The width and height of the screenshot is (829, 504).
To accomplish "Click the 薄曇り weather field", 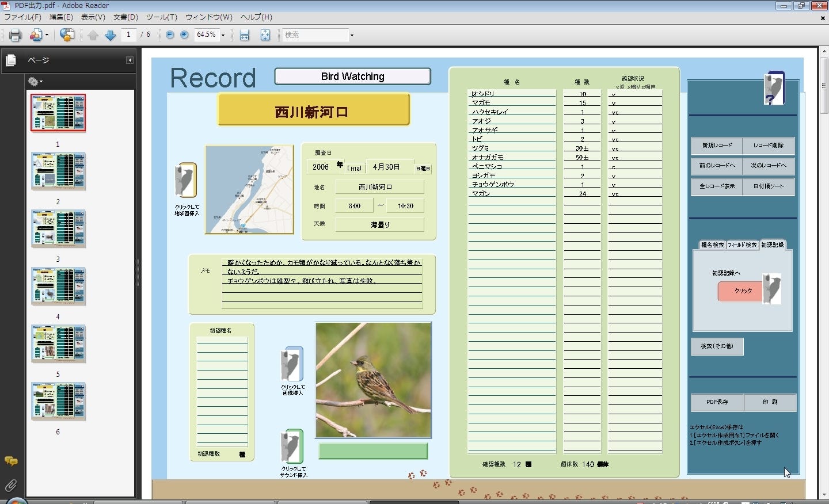I will tap(380, 224).
